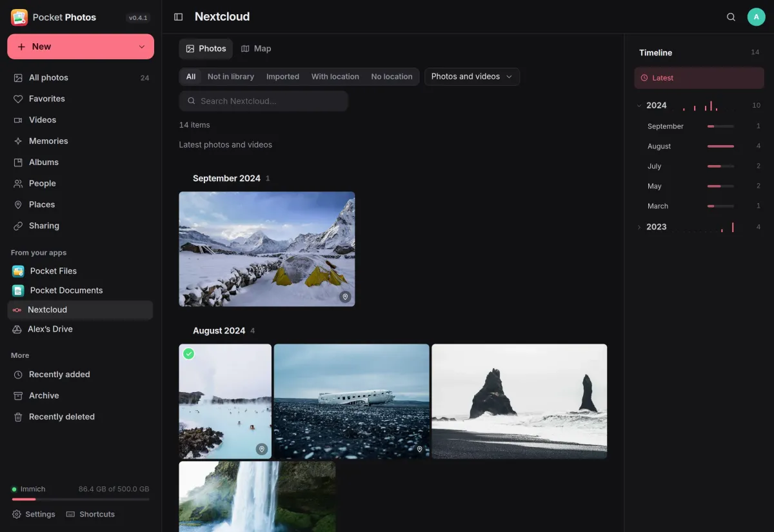The width and height of the screenshot is (774, 532).
Task: Expand the 2023 timeline year
Action: (x=639, y=227)
